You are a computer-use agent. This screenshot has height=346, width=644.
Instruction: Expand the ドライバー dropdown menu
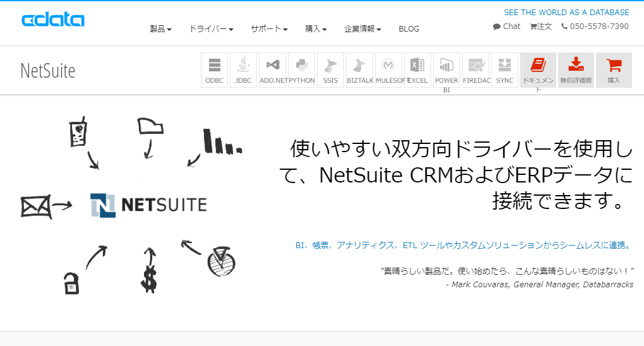211,29
